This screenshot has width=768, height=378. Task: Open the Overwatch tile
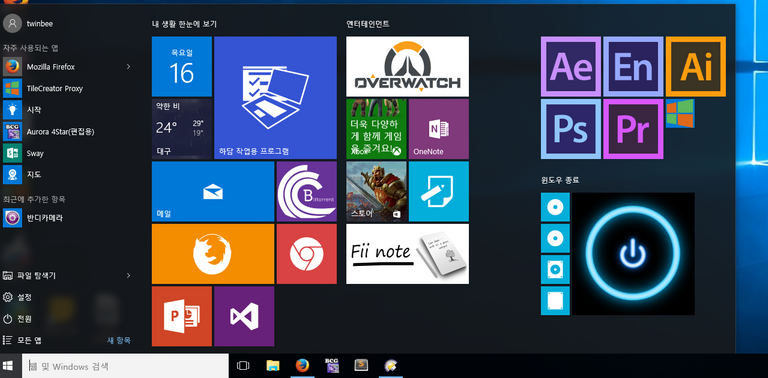408,67
